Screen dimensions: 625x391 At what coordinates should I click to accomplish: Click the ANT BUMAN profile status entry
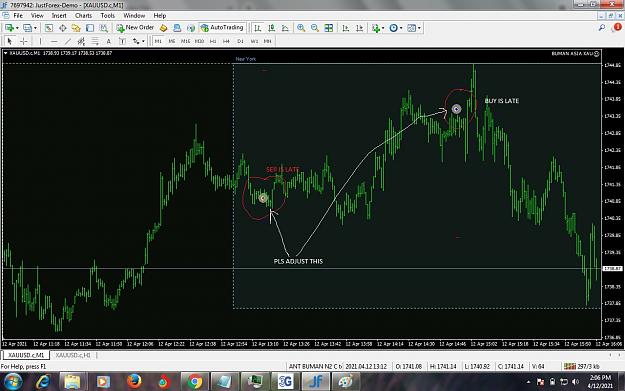tap(315, 366)
